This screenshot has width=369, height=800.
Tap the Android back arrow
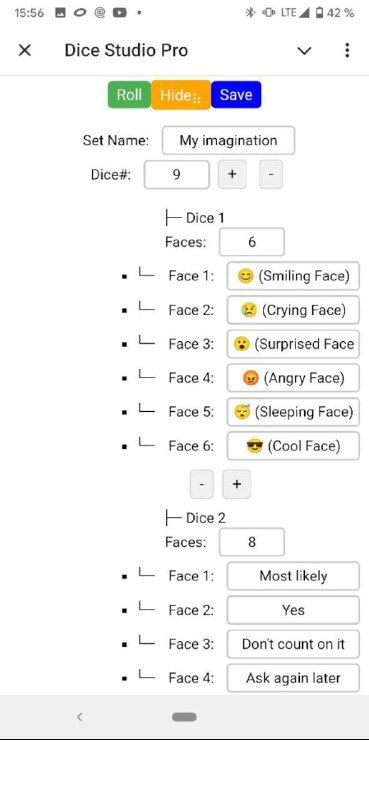coord(80,717)
